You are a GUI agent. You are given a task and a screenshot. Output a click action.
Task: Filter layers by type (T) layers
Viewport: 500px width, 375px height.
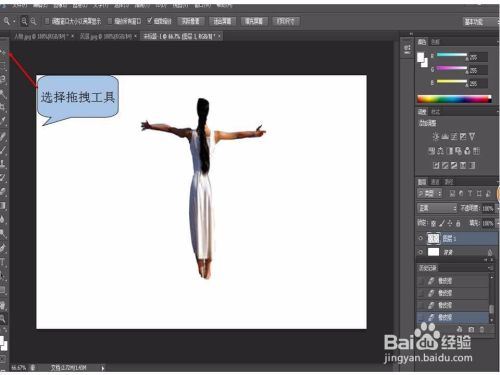coord(470,193)
